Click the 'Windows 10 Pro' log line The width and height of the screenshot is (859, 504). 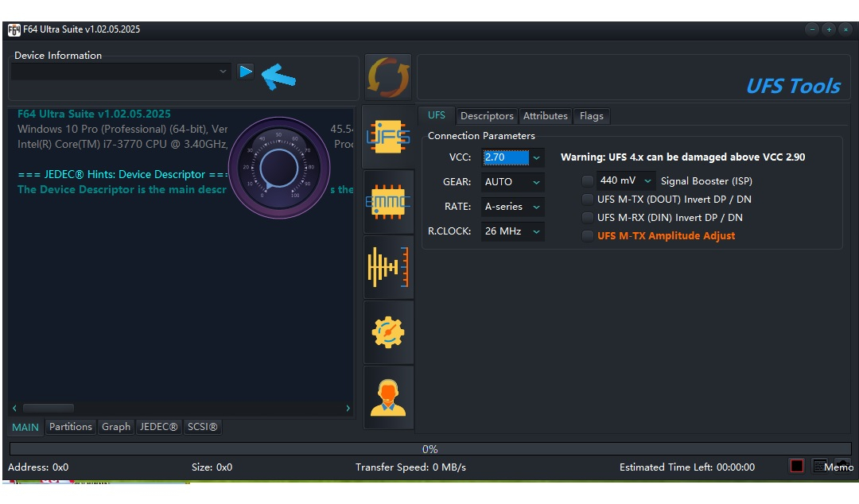[x=122, y=130]
